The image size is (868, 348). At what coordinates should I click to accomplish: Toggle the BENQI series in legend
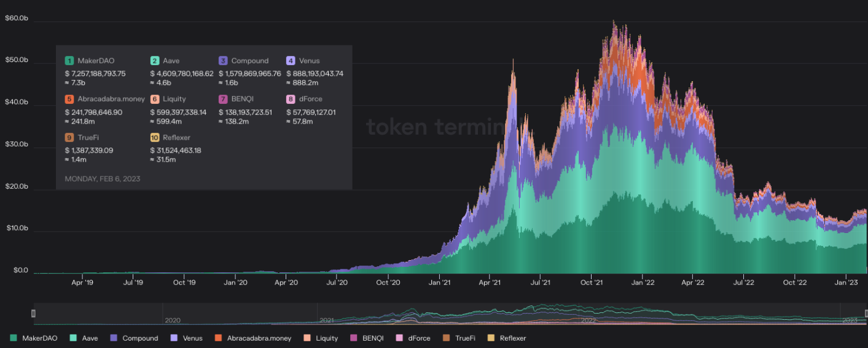[367, 338]
